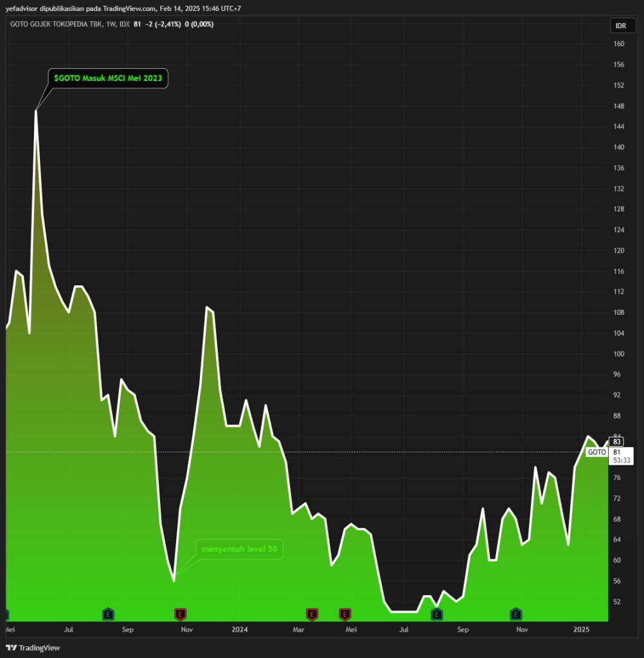Click the GOTO price line label

pos(596,452)
